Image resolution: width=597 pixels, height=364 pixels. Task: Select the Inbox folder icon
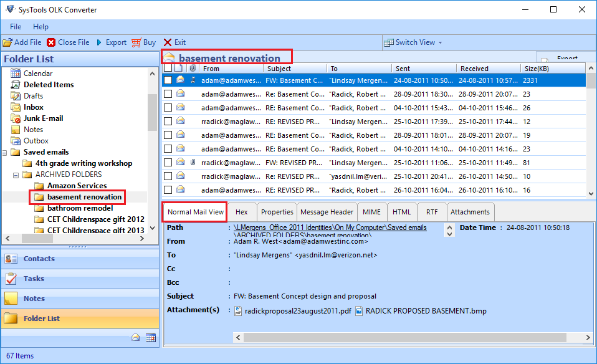(16, 107)
